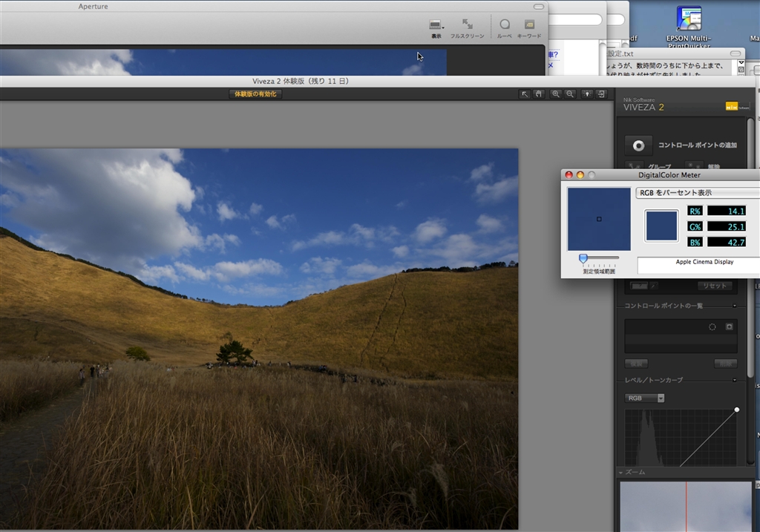The width and height of the screenshot is (760, 532).
Task: Click the light bulb background icon
Action: click(587, 94)
